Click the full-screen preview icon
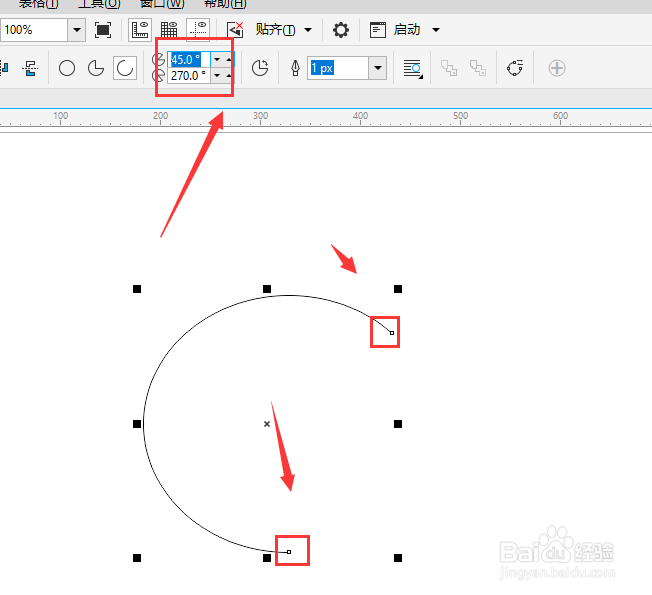652x595 pixels. [103, 30]
